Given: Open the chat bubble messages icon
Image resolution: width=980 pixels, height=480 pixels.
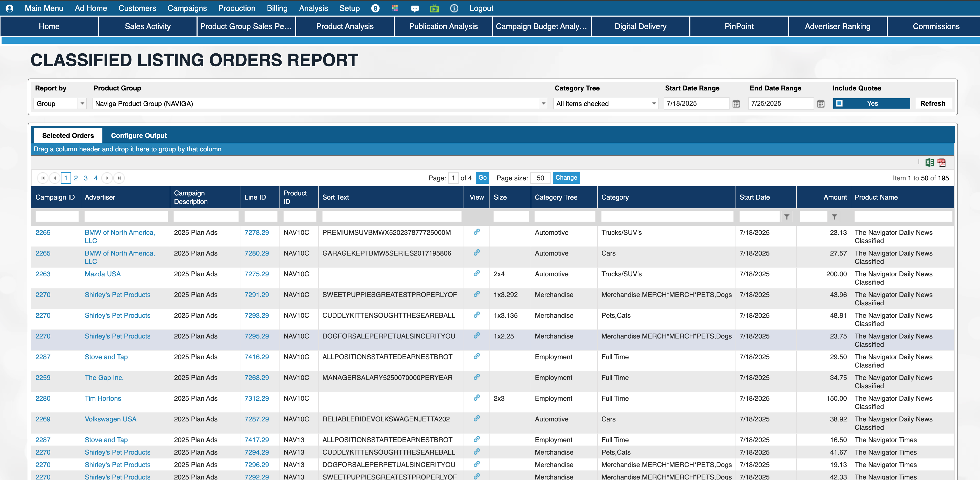Looking at the screenshot, I should pyautogui.click(x=415, y=8).
